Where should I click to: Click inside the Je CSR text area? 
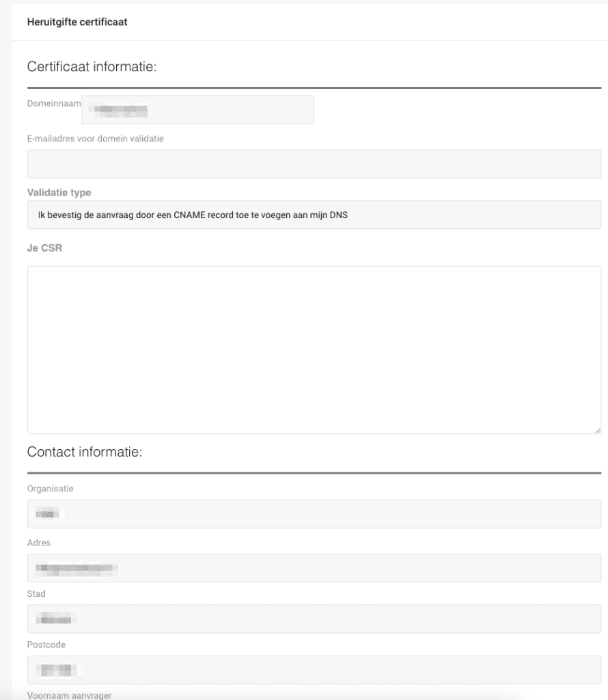pyautogui.click(x=314, y=349)
